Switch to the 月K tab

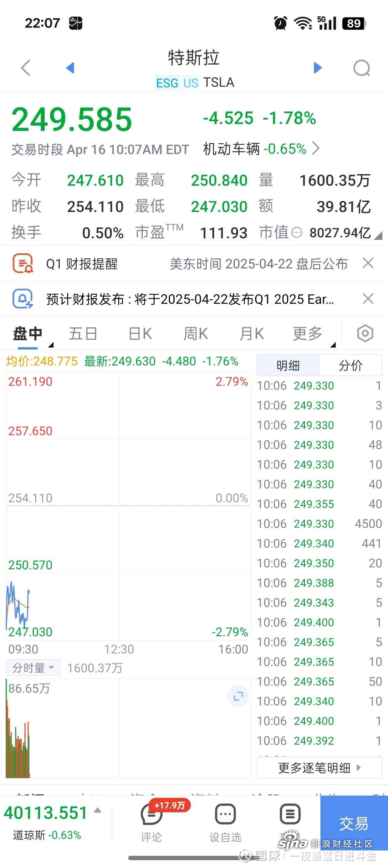tap(252, 334)
